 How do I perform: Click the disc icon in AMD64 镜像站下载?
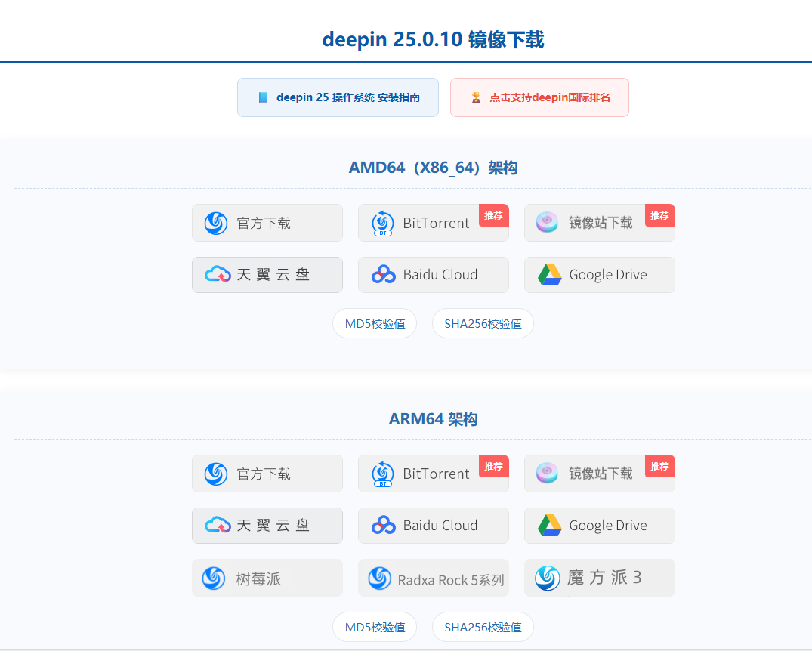pos(547,222)
